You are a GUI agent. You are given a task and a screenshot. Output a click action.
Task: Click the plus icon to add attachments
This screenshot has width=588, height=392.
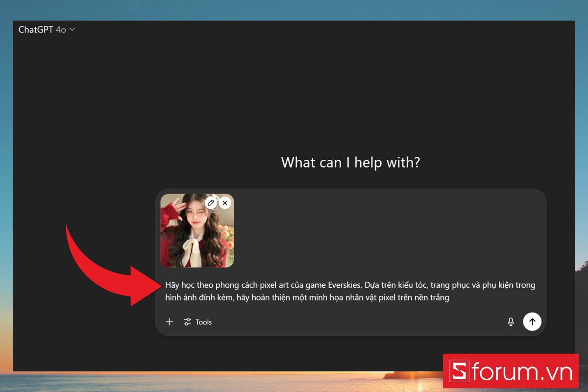point(170,322)
